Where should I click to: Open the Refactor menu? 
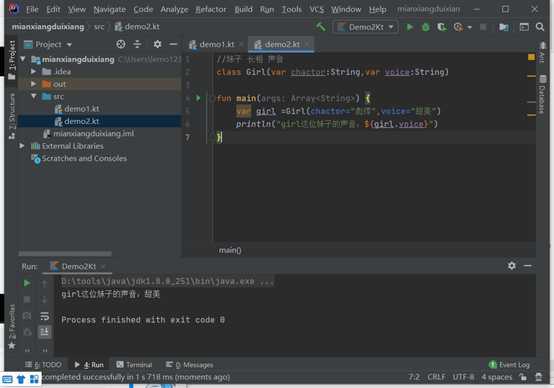click(211, 10)
